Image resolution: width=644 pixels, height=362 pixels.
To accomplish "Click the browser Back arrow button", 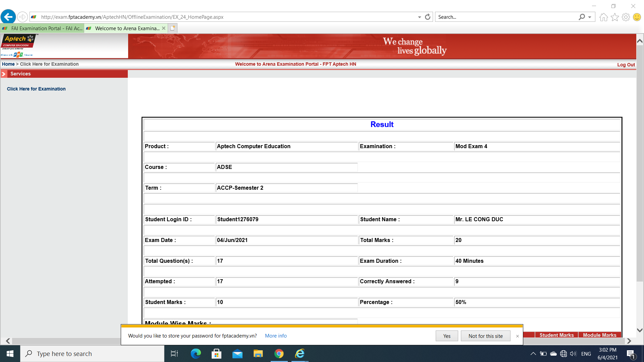I will click(8, 17).
